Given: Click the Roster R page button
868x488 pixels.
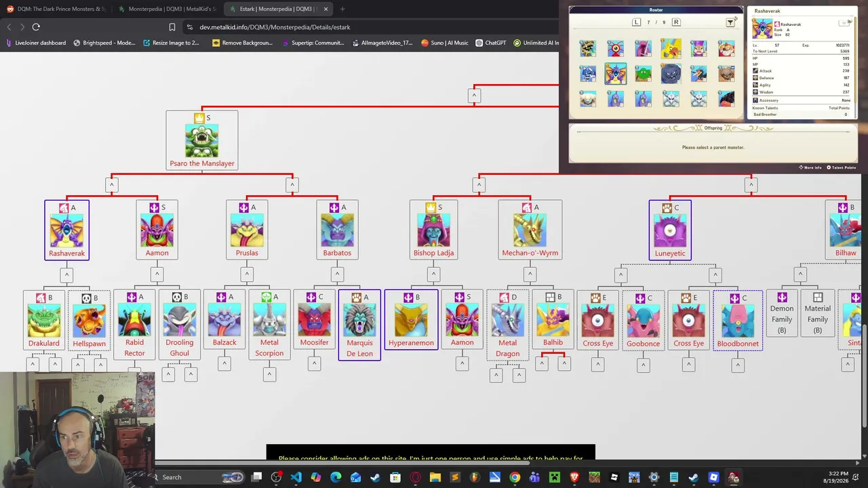Looking at the screenshot, I should 676,22.
